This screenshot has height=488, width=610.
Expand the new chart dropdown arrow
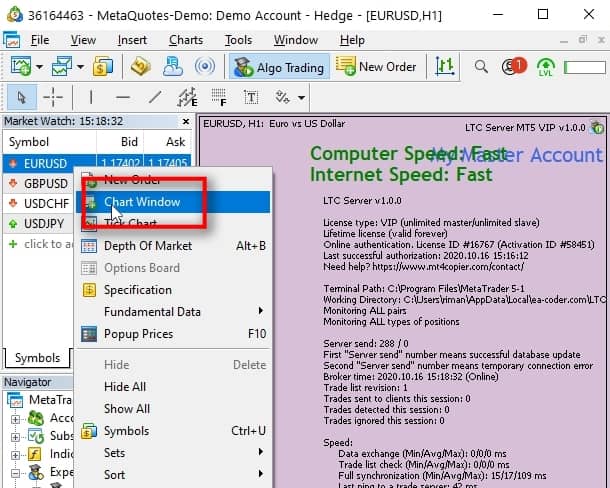pyautogui.click(x=39, y=67)
